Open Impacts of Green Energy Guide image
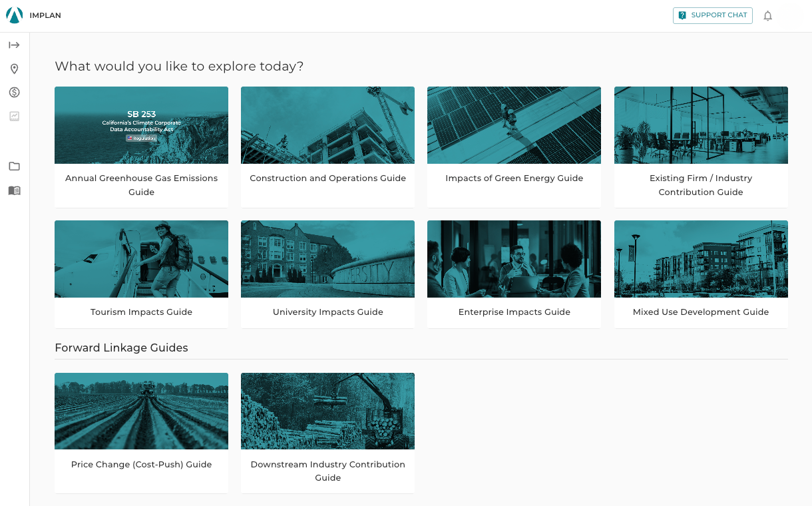The height and width of the screenshot is (506, 812). pos(514,125)
